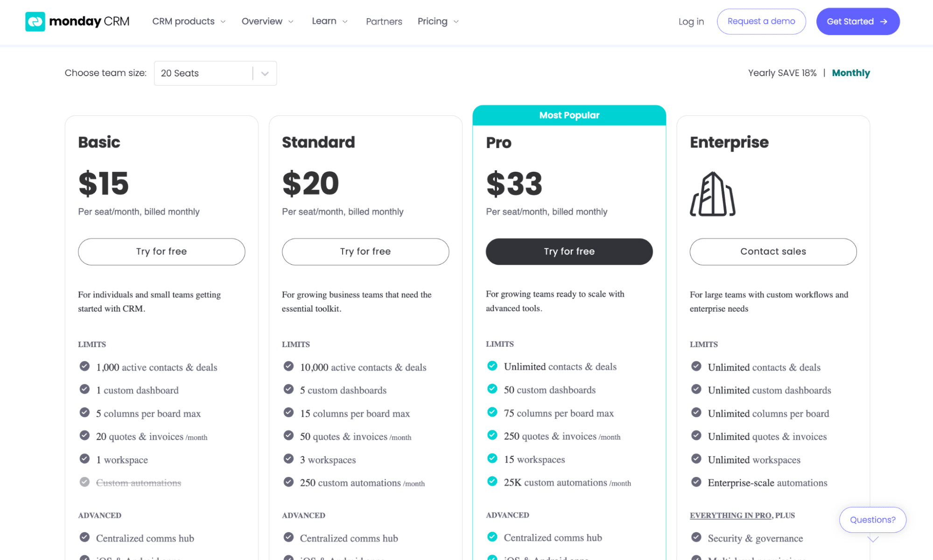Click the Enterprise building icon
933x560 pixels.
tap(712, 194)
